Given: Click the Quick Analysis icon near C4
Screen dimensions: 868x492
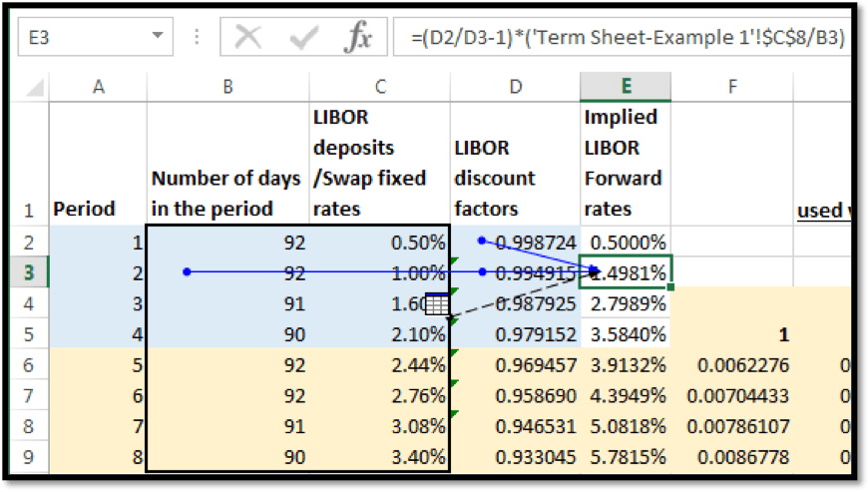Looking at the screenshot, I should pyautogui.click(x=437, y=304).
